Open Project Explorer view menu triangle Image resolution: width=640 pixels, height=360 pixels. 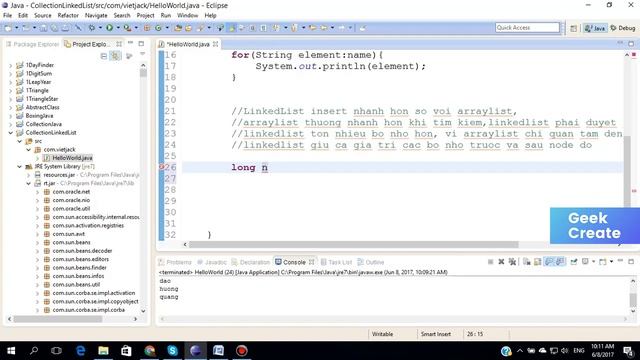click(x=142, y=53)
